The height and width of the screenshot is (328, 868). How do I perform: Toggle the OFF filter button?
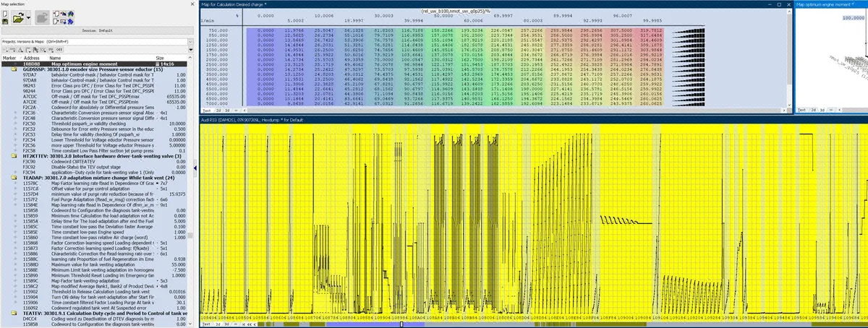[59, 50]
